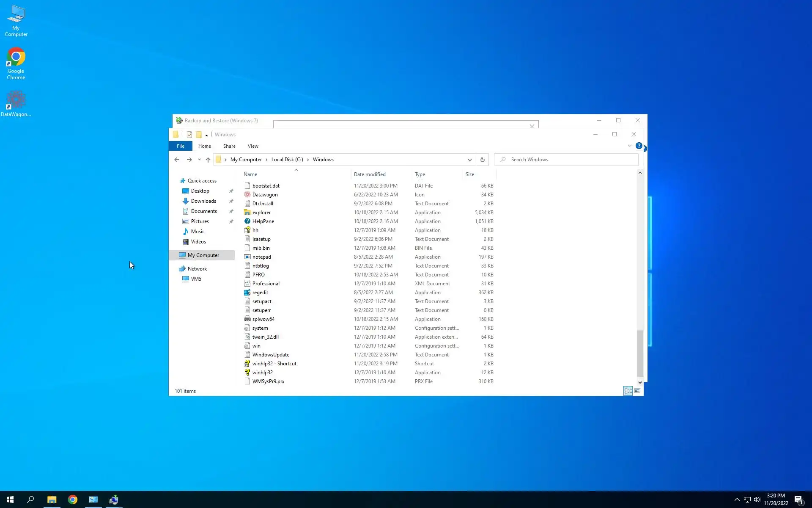Sort by Date modified column

[x=370, y=174]
